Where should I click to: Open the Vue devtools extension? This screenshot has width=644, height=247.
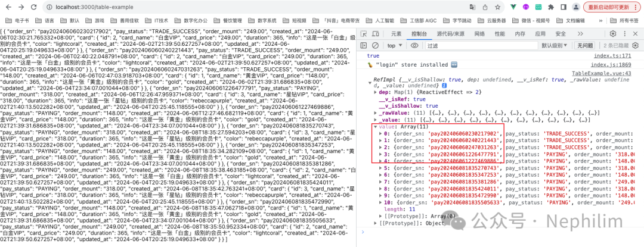(x=513, y=7)
